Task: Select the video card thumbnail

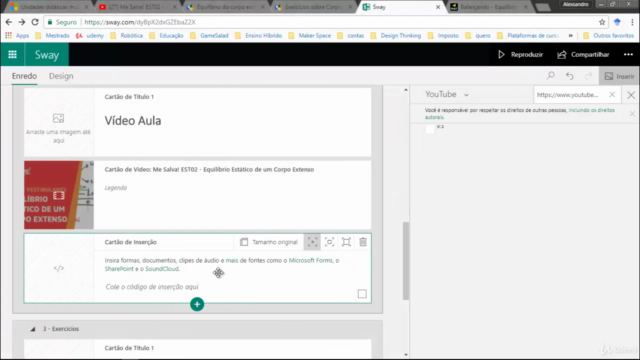Action: (59, 195)
